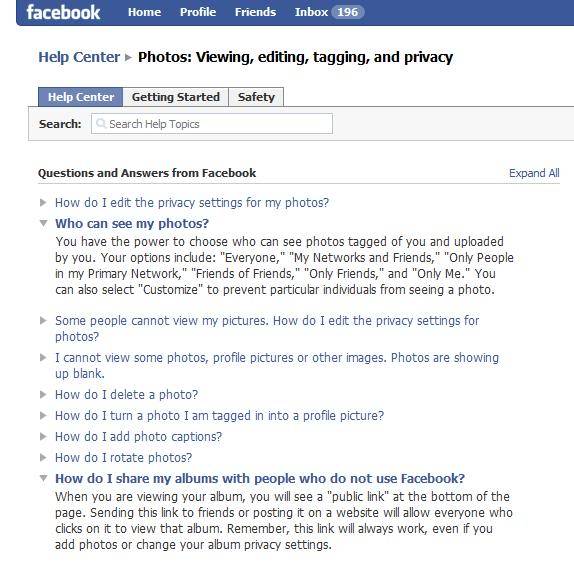Expand 'turn a photo into a profile picture' arrow

point(43,415)
